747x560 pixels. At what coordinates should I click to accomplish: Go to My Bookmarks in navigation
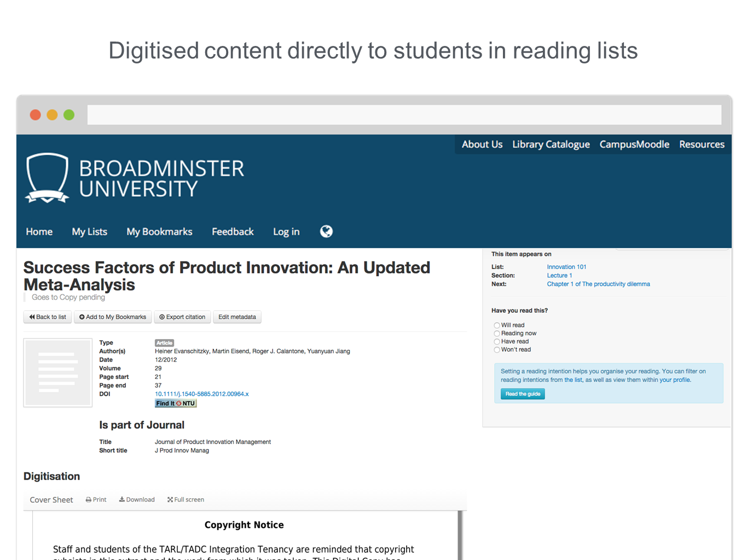(x=159, y=232)
